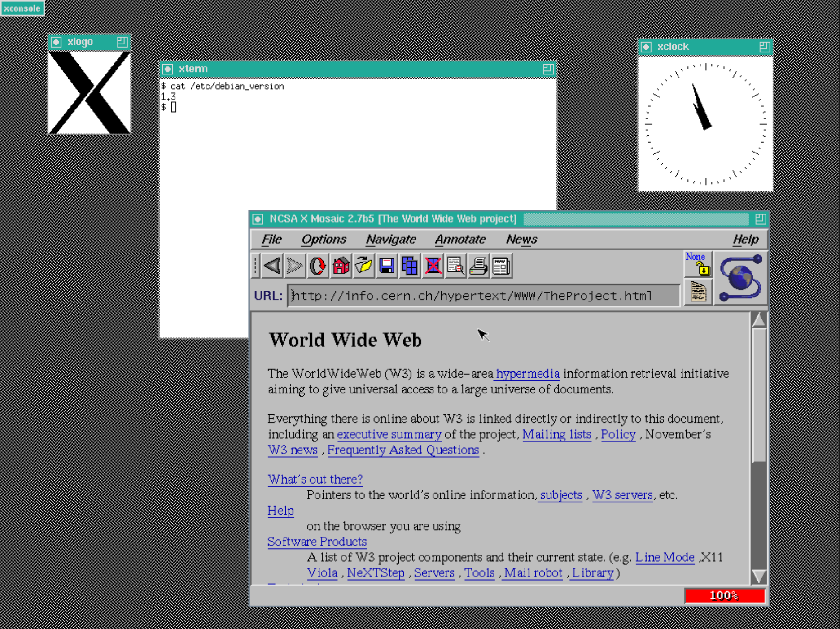Viewport: 840px width, 629px height.
Task: Follow the hypermedia link
Action: pyautogui.click(x=528, y=374)
